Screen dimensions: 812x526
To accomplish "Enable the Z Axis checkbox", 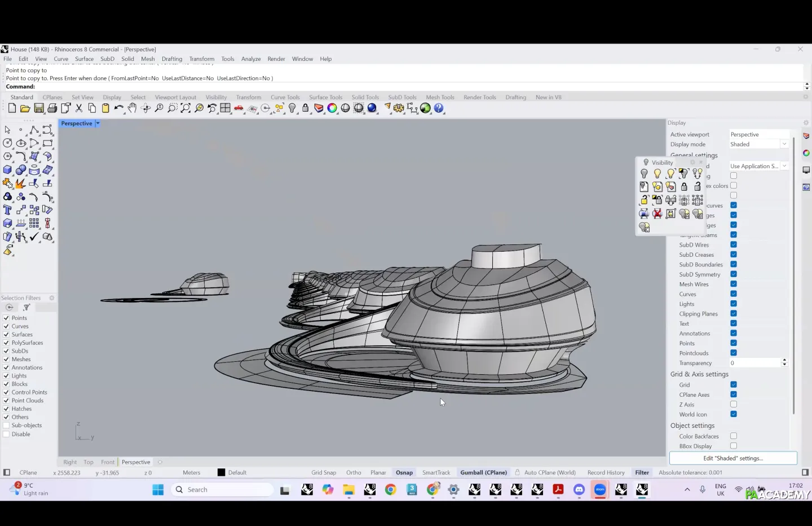I will 734,404.
